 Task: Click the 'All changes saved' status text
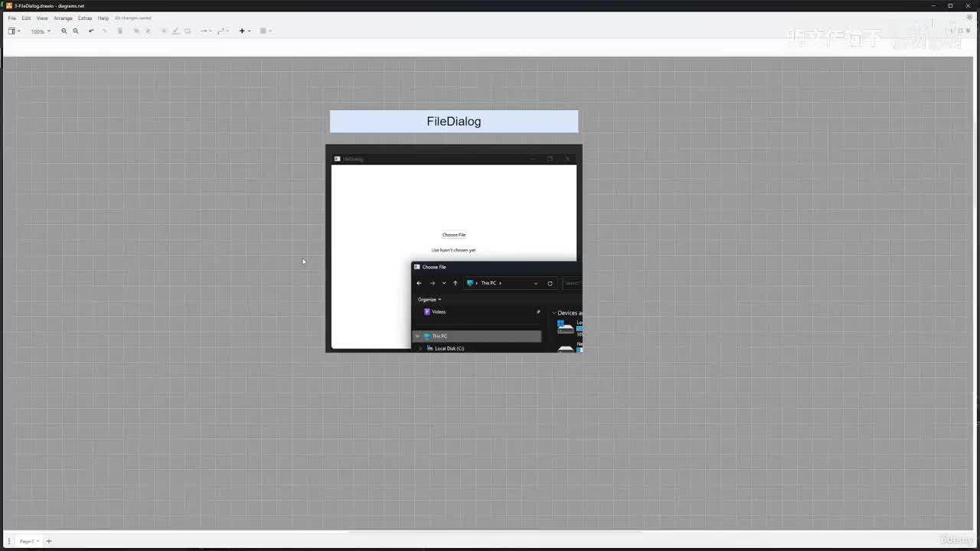click(x=132, y=18)
